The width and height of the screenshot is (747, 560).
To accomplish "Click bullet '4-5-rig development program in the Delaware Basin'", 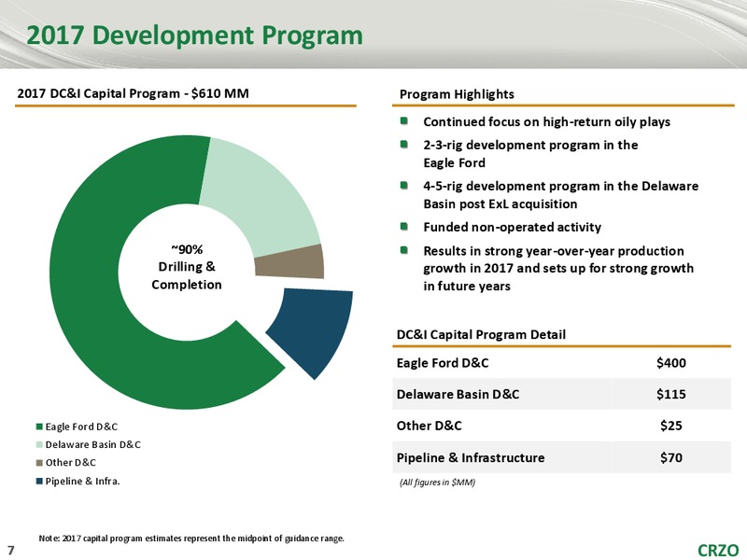I will click(561, 195).
